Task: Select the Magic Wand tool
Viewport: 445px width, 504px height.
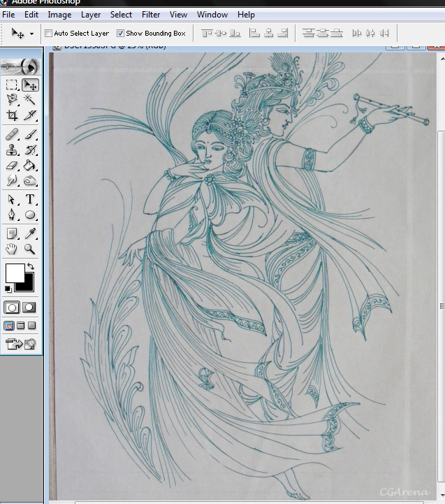Action: pyautogui.click(x=30, y=100)
